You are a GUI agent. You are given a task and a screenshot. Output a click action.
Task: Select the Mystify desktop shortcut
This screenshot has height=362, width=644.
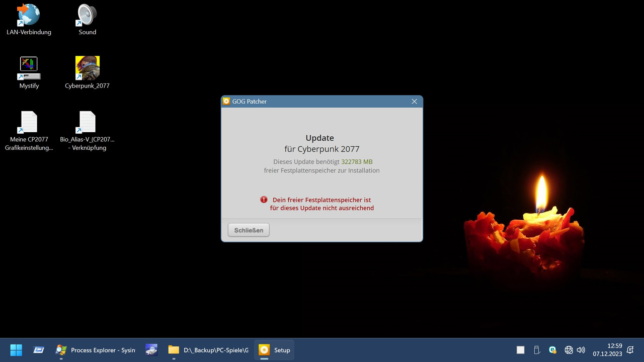pos(29,73)
